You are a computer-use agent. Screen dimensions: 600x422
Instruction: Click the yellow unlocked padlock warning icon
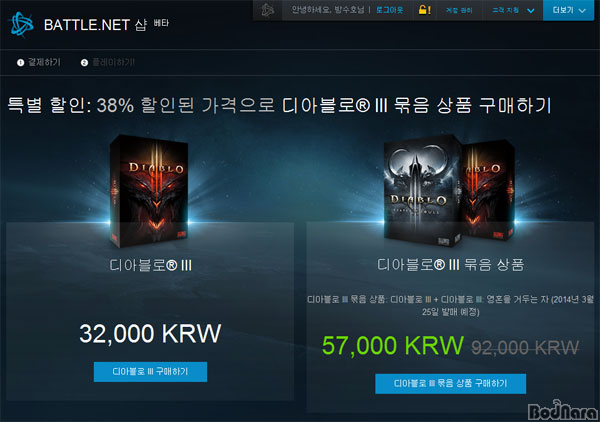tap(424, 10)
